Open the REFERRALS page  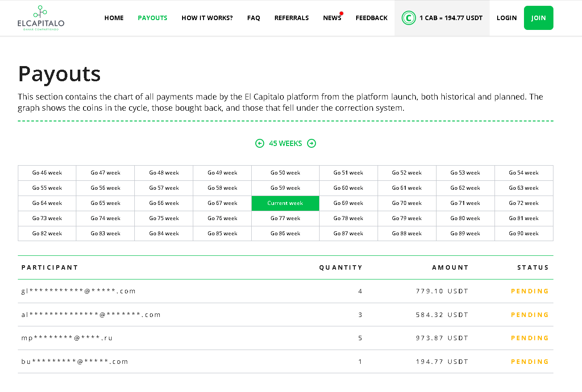(x=291, y=18)
